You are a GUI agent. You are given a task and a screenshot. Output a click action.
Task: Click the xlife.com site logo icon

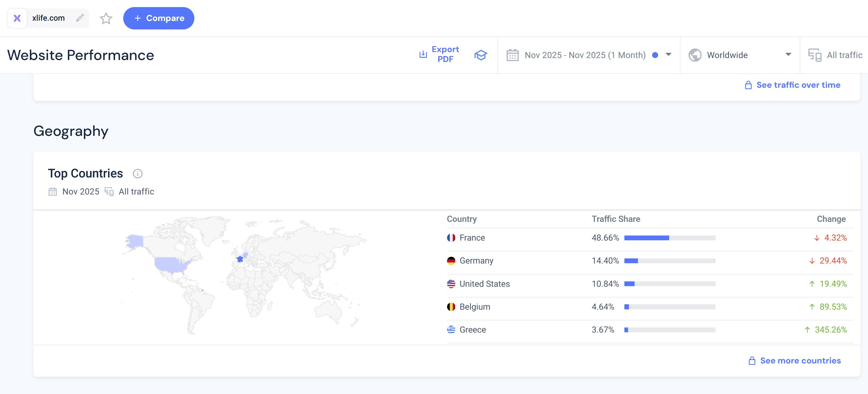[x=17, y=18]
